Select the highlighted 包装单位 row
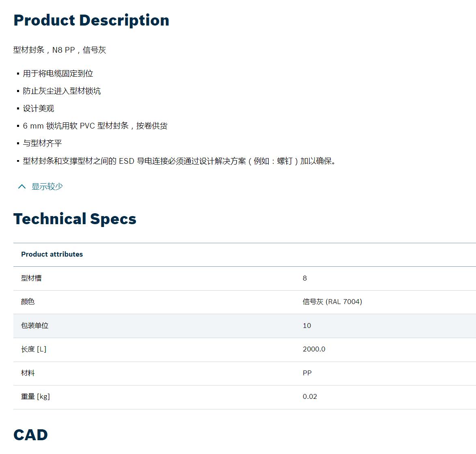This screenshot has width=476, height=454. 245,326
